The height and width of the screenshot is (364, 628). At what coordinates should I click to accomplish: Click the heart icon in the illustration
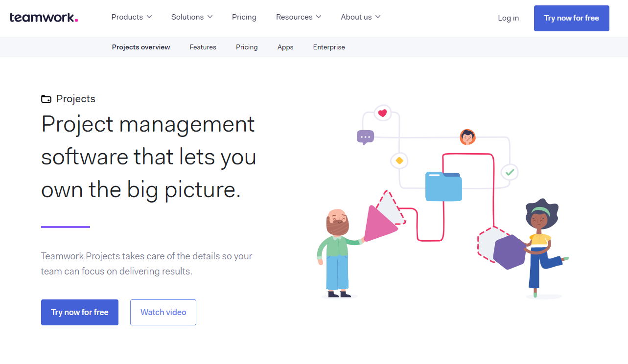click(x=383, y=113)
